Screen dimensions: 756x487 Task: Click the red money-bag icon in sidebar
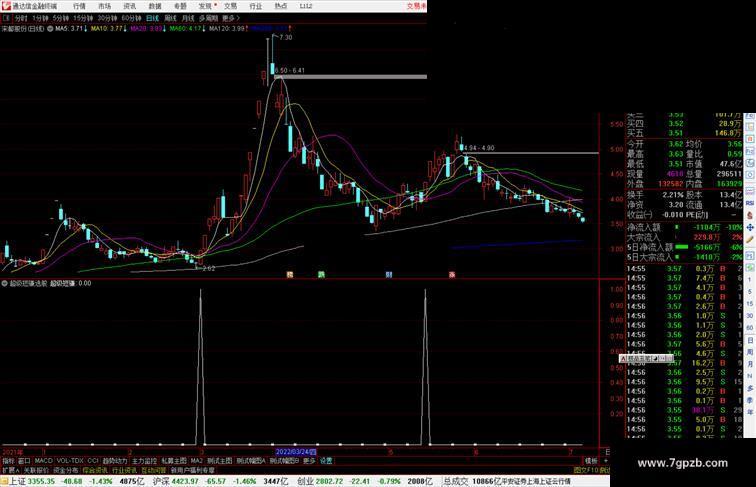point(750,215)
